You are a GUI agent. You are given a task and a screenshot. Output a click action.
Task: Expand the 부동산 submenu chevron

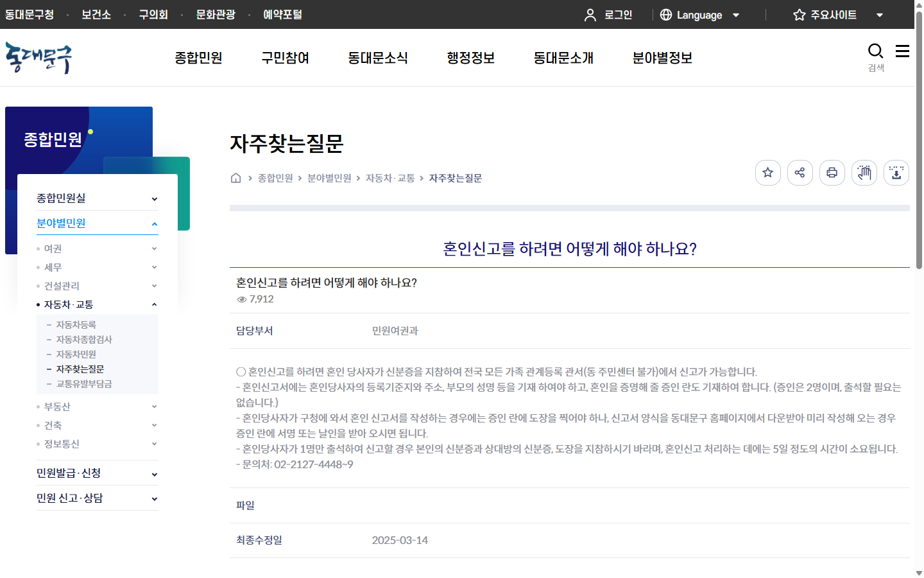coord(155,407)
